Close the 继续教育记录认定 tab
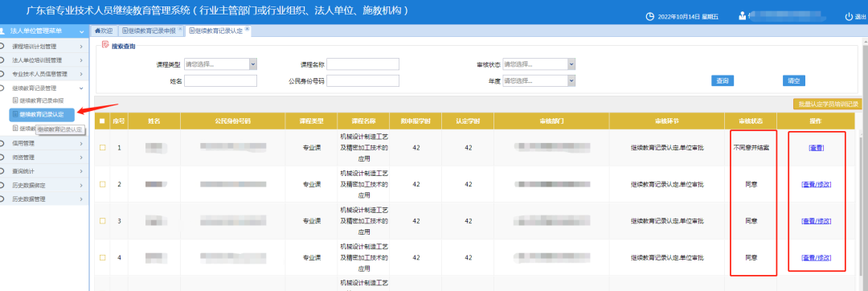The width and height of the screenshot is (868, 291). coord(247,29)
